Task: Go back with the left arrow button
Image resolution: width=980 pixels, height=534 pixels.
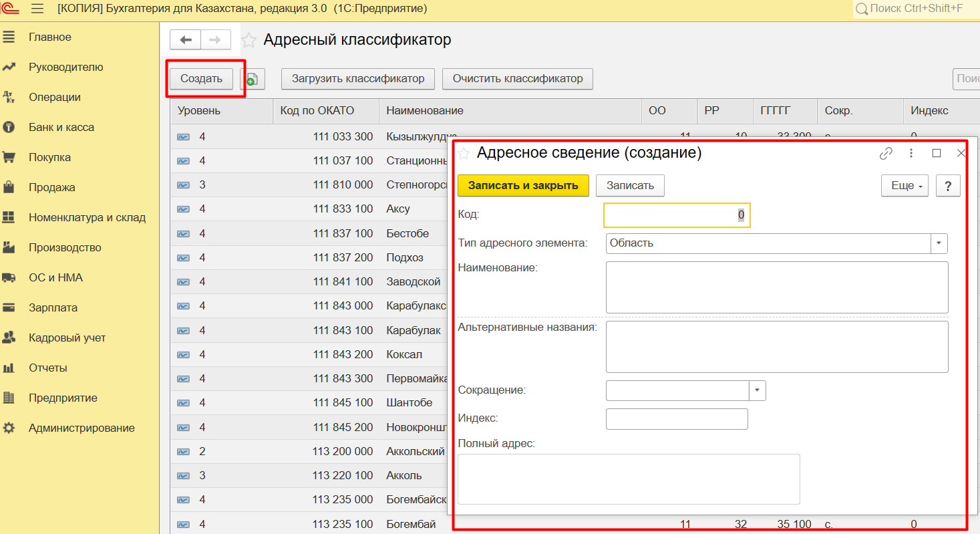Action: [186, 40]
